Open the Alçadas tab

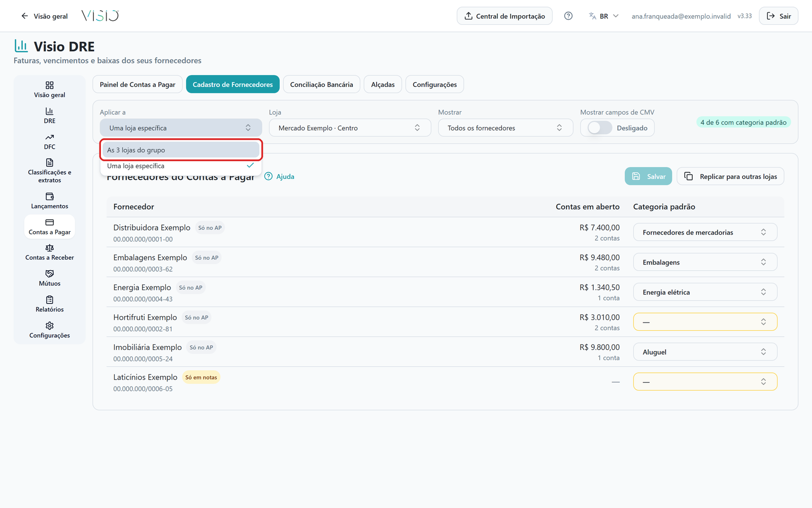coord(383,84)
